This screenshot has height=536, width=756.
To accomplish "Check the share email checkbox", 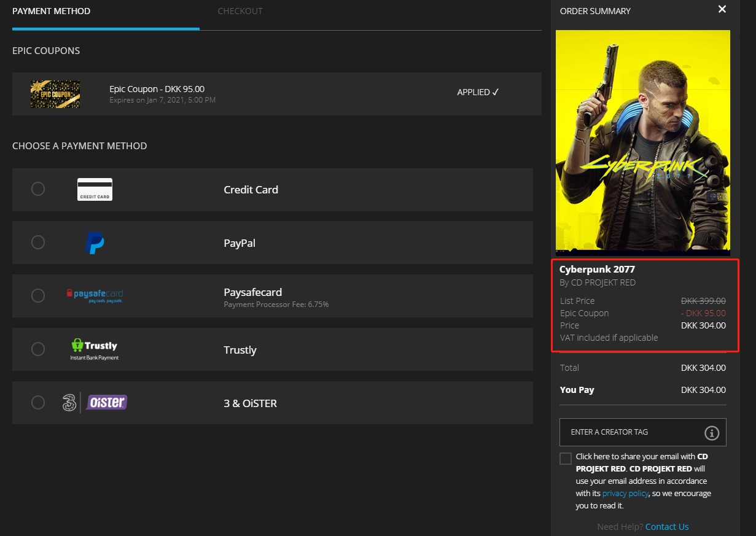I will pyautogui.click(x=566, y=459).
